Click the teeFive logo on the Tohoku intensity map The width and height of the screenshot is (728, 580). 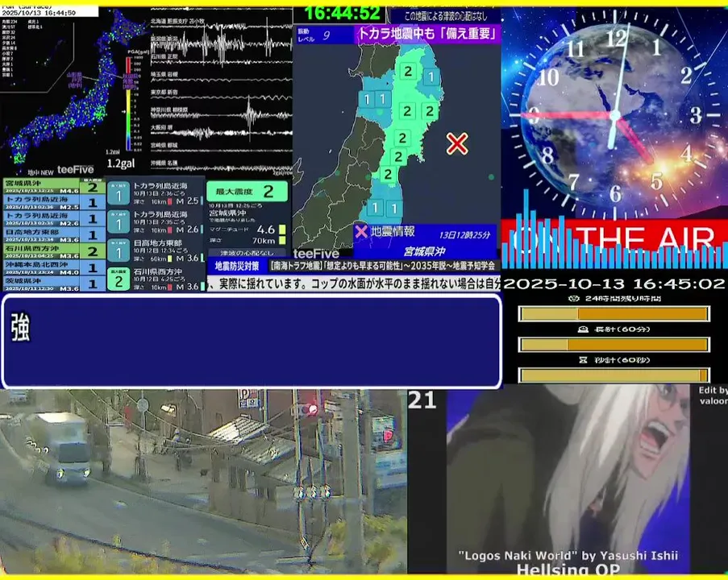click(x=316, y=254)
